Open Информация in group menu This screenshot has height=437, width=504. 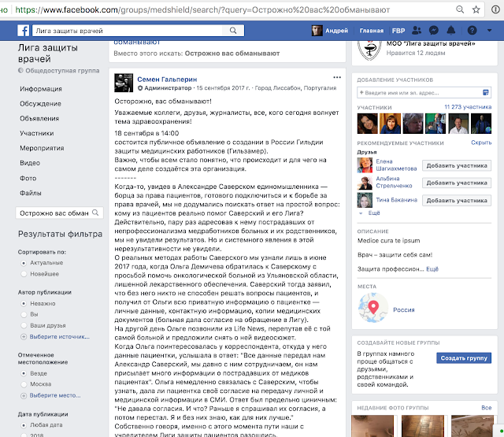[x=41, y=89]
